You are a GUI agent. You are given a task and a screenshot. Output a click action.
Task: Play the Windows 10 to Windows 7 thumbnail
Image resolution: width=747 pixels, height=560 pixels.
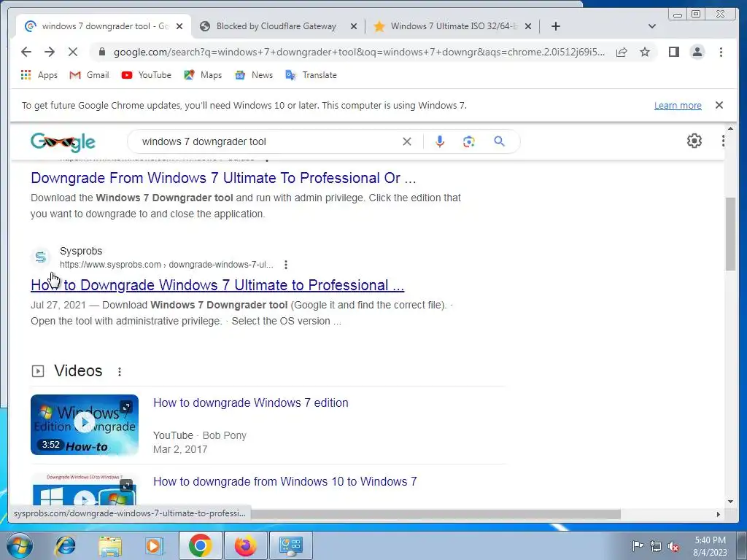[x=85, y=489]
